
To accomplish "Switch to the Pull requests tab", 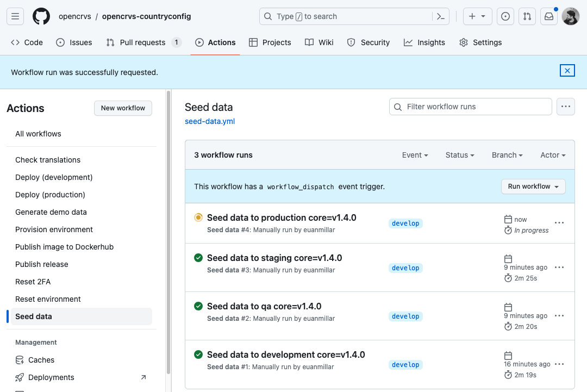I will pos(143,42).
